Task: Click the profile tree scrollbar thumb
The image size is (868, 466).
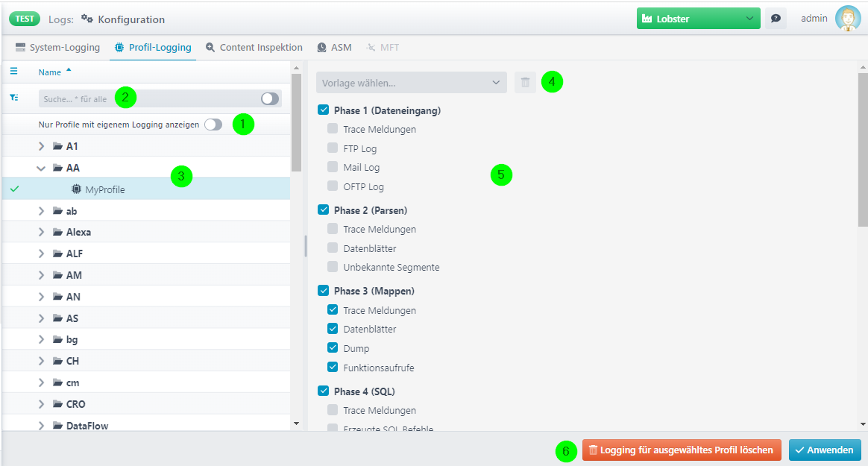Action: [296, 122]
